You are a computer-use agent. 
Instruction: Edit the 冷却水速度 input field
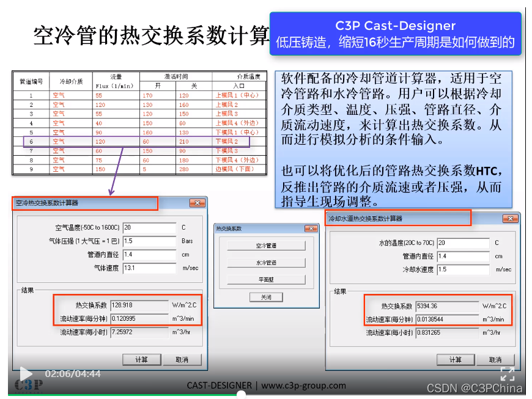[463, 269]
